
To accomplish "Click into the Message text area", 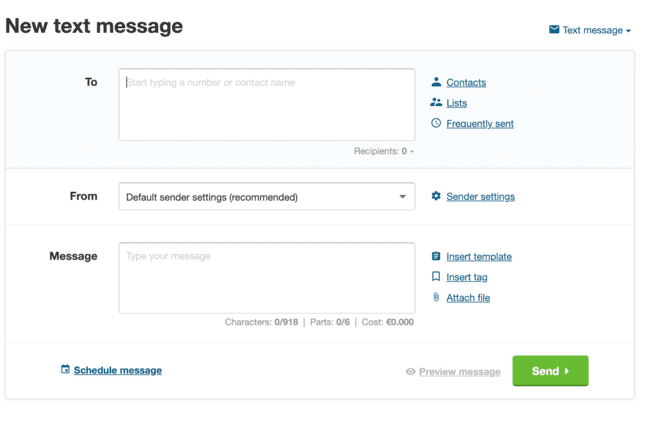I will [x=266, y=278].
